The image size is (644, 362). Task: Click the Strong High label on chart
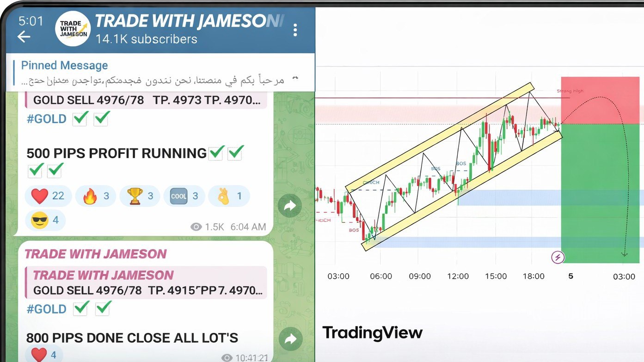(570, 91)
